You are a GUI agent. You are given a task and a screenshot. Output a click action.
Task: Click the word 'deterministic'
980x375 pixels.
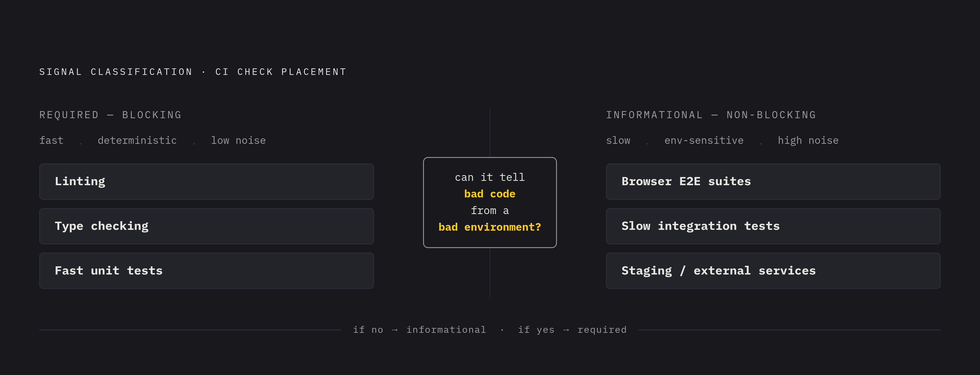[137, 141]
